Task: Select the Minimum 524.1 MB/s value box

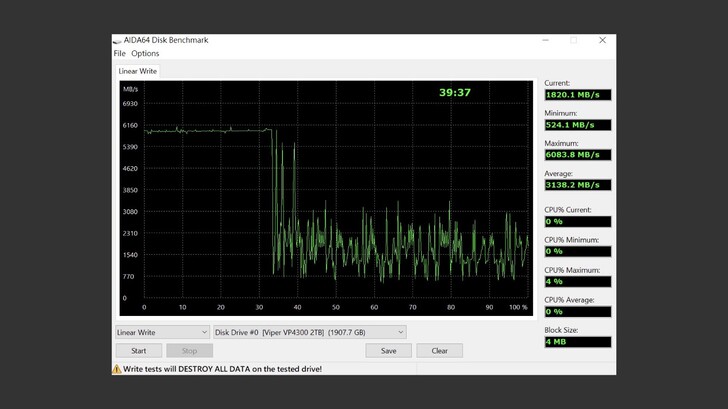Action: pyautogui.click(x=577, y=125)
